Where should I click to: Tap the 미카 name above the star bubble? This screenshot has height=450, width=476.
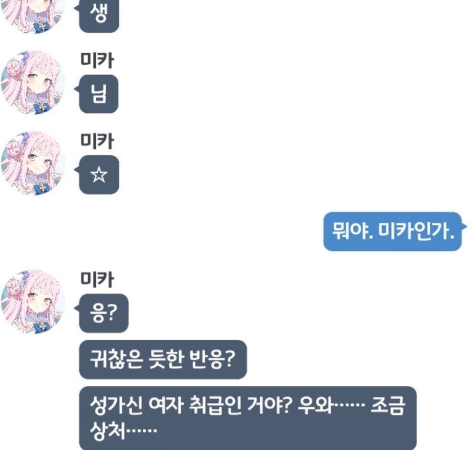pos(97,141)
